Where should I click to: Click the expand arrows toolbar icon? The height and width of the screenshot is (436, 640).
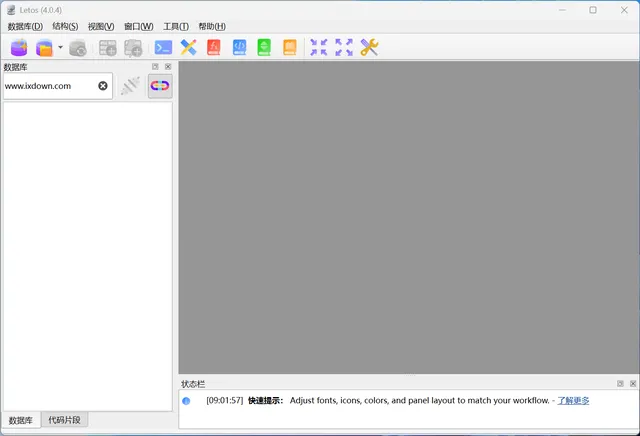point(344,47)
